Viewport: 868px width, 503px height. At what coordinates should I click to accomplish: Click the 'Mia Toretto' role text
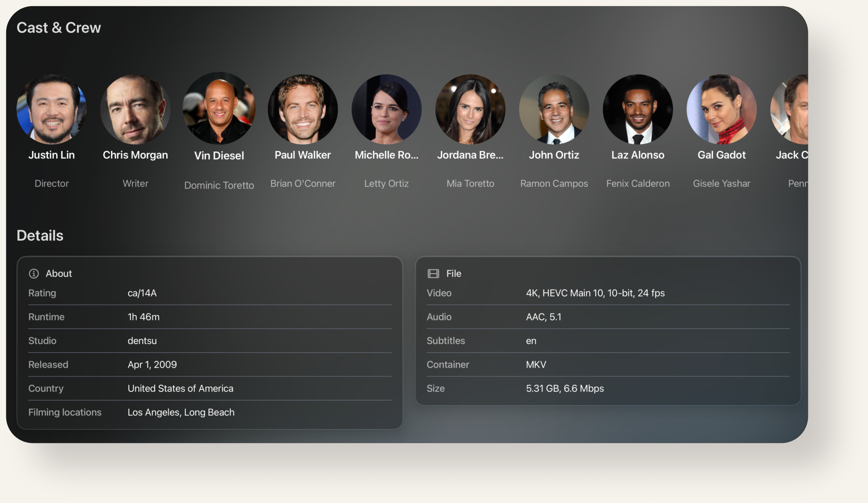tap(470, 183)
